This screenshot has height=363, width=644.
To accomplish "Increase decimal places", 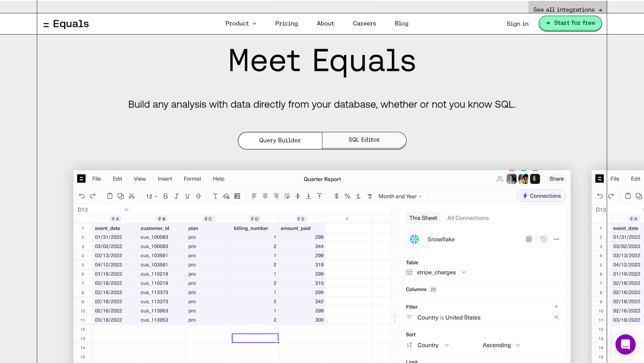I will coord(370,196).
